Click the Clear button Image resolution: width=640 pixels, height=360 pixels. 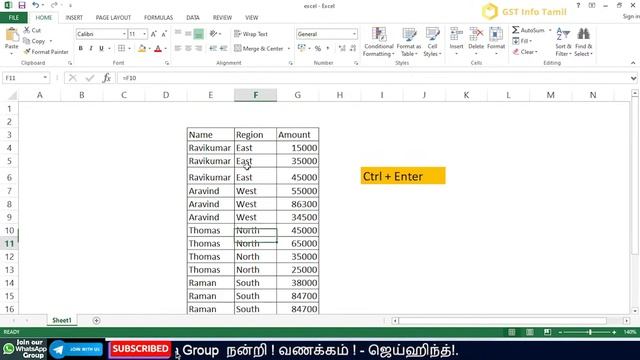pos(525,52)
